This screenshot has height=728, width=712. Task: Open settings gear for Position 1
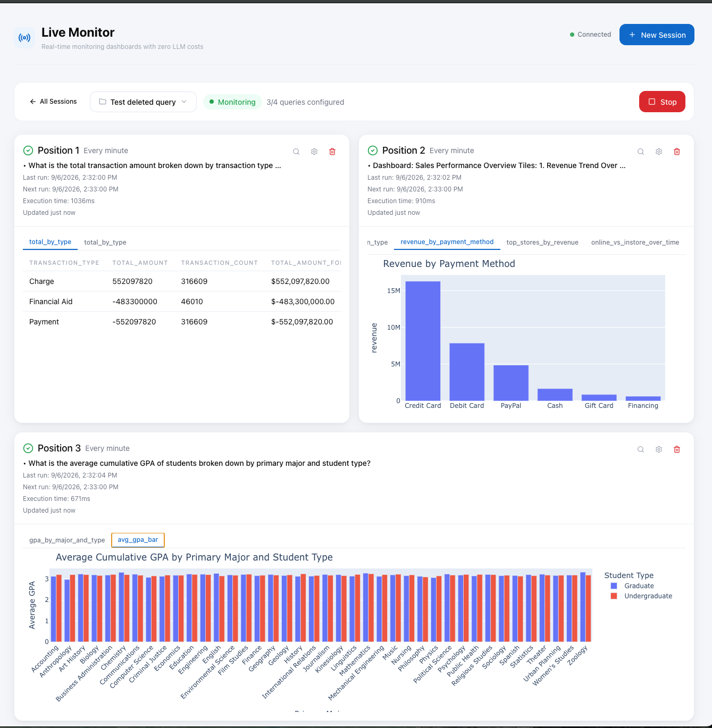(x=314, y=152)
